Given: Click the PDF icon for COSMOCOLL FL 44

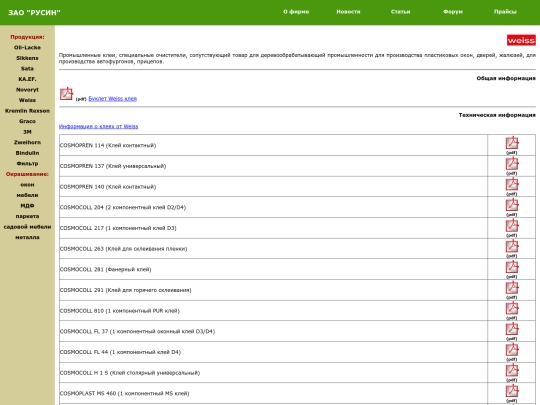Looking at the screenshot, I should click(512, 350).
